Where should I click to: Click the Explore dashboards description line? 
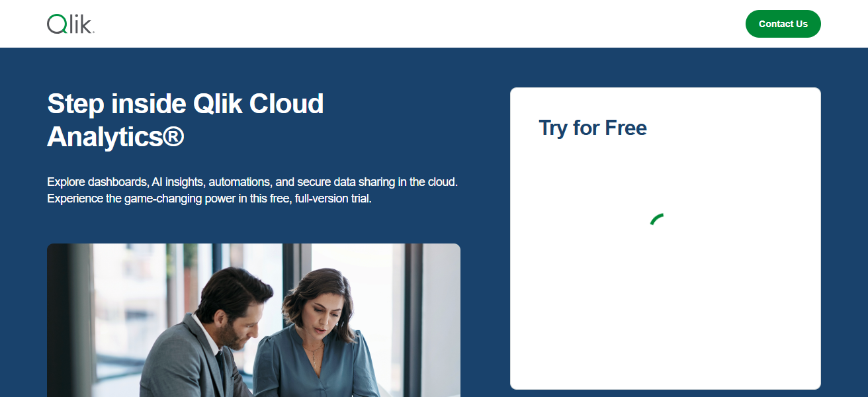pyautogui.click(x=253, y=181)
